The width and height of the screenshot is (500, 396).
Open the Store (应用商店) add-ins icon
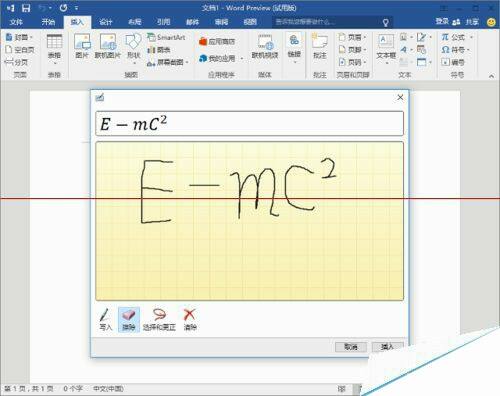click(217, 42)
